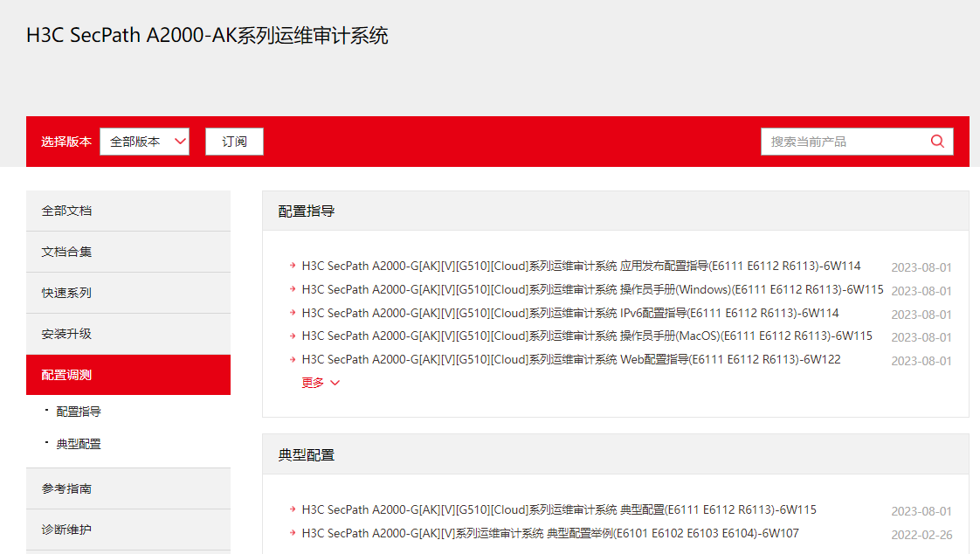Open the 典型配置 6W115 document

(559, 509)
